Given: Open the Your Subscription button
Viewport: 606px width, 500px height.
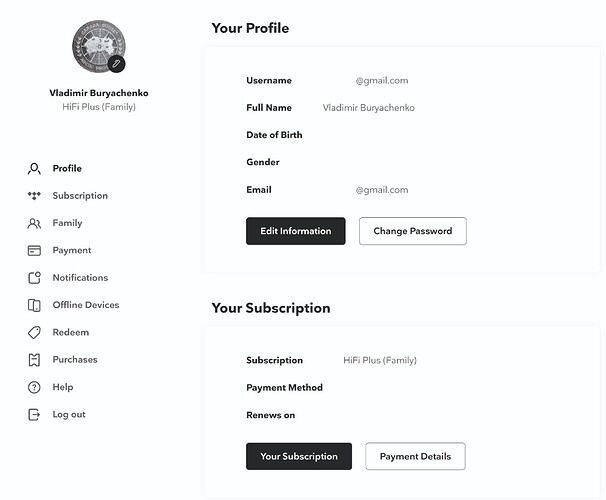Looking at the screenshot, I should coord(299,456).
